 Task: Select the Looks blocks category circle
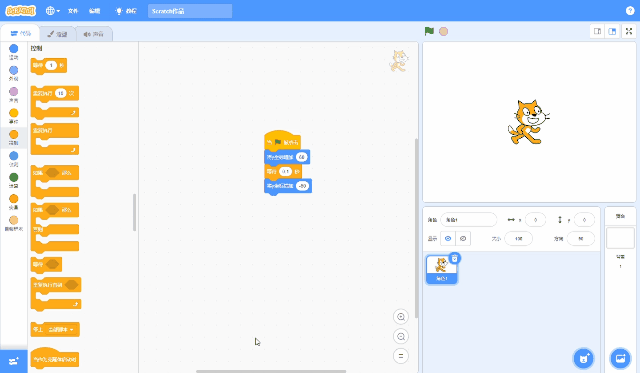(13, 70)
